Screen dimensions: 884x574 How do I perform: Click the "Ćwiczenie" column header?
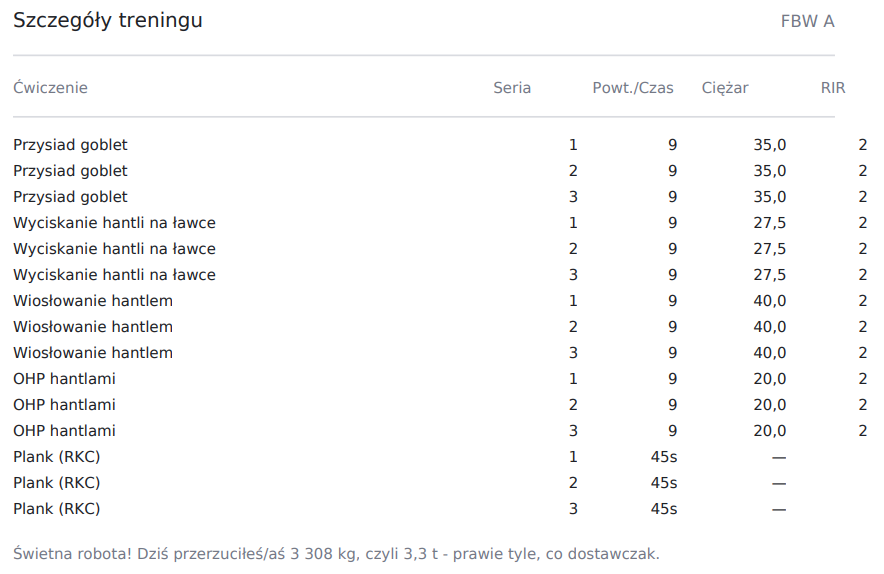[50, 88]
